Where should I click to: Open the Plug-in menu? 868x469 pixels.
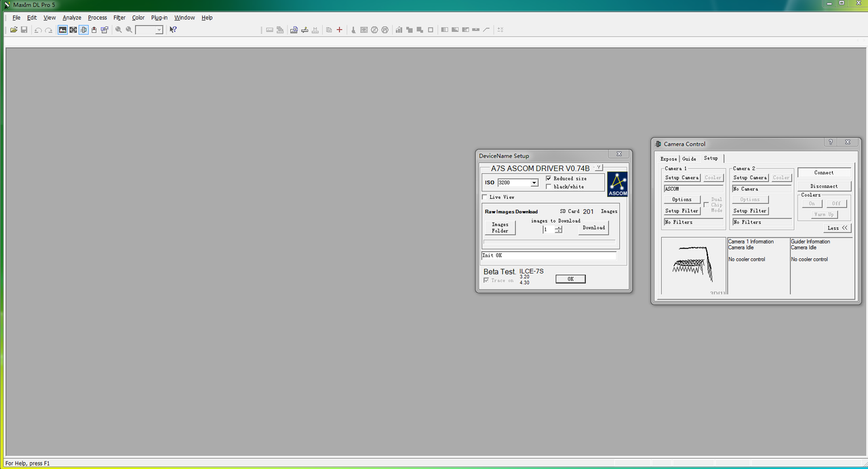159,18
